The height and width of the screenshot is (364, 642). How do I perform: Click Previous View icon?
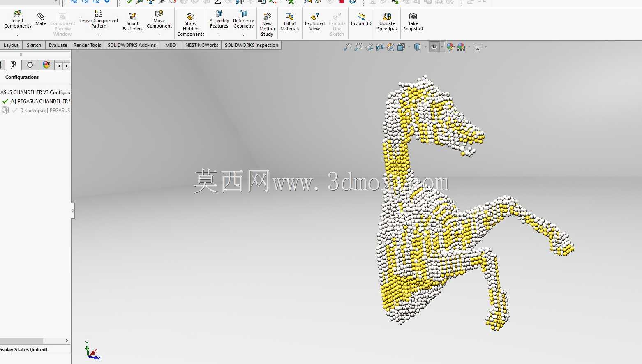point(369,47)
